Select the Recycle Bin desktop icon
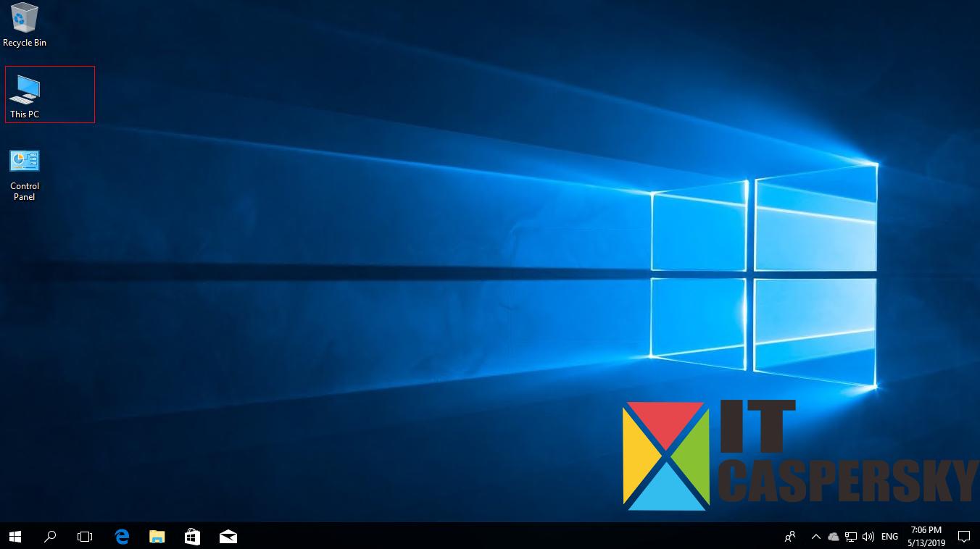The width and height of the screenshot is (980, 549). (x=25, y=25)
